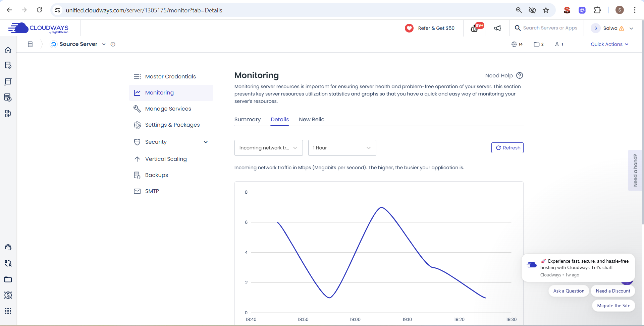The height and width of the screenshot is (326, 644).
Task: Open the notifications bot icon with 99+ badge
Action: coord(475,28)
